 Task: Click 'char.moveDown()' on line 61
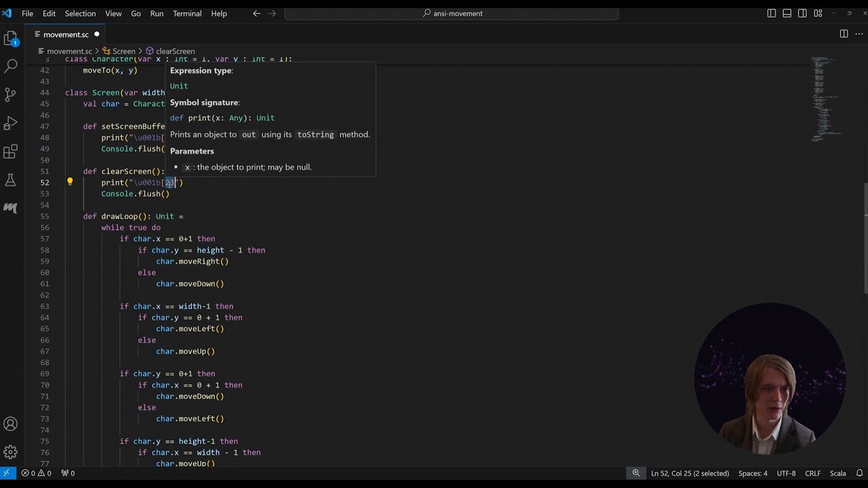190,284
